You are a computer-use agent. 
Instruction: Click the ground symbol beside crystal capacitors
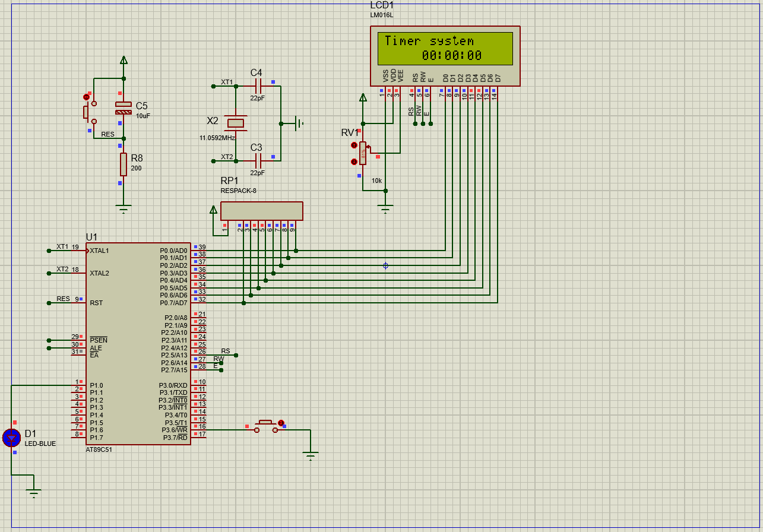pyautogui.click(x=300, y=123)
